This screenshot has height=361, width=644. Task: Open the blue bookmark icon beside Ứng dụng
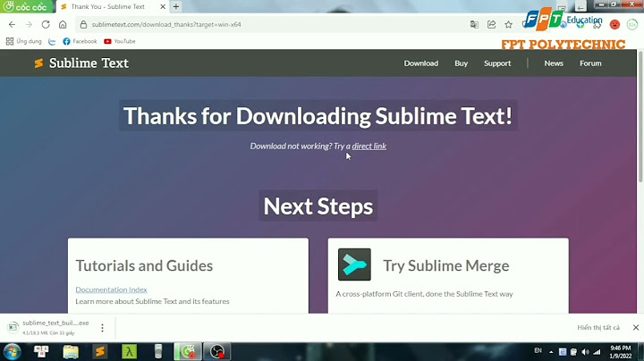coord(52,41)
